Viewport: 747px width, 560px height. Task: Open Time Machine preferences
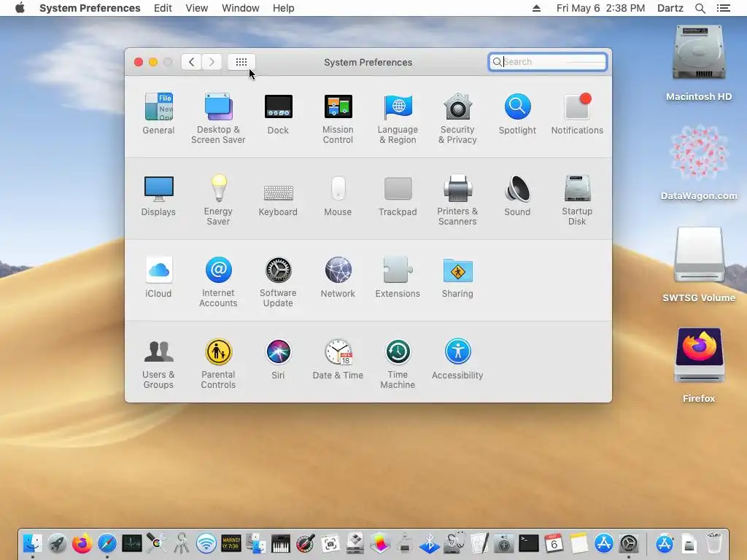click(398, 364)
